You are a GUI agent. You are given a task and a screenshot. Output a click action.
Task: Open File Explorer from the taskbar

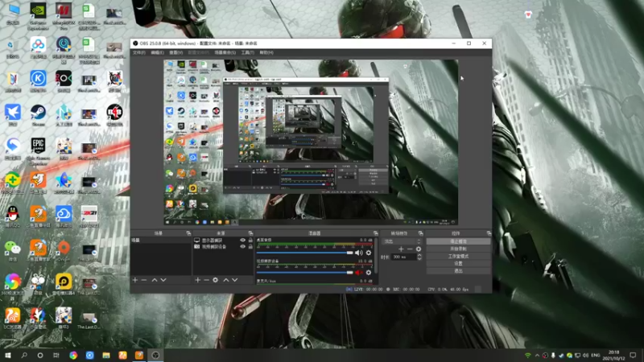[106, 355]
